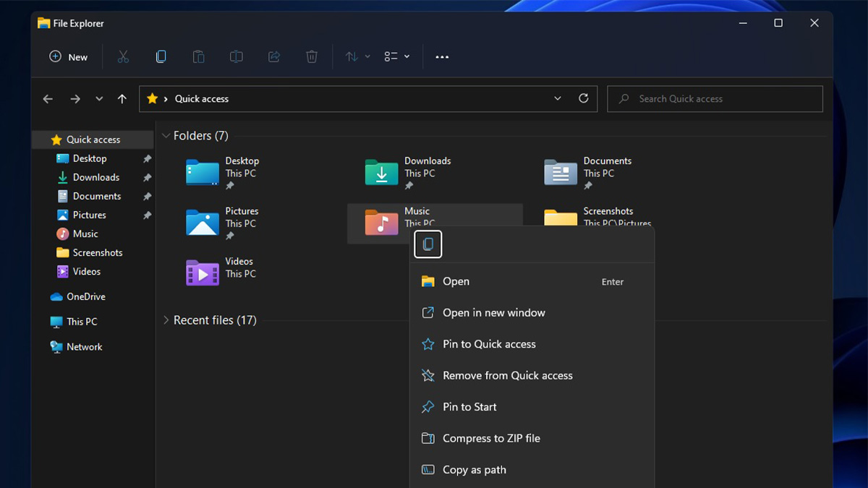This screenshot has width=868, height=488.
Task: Choose Pin to Start from the menu
Action: pyautogui.click(x=469, y=406)
